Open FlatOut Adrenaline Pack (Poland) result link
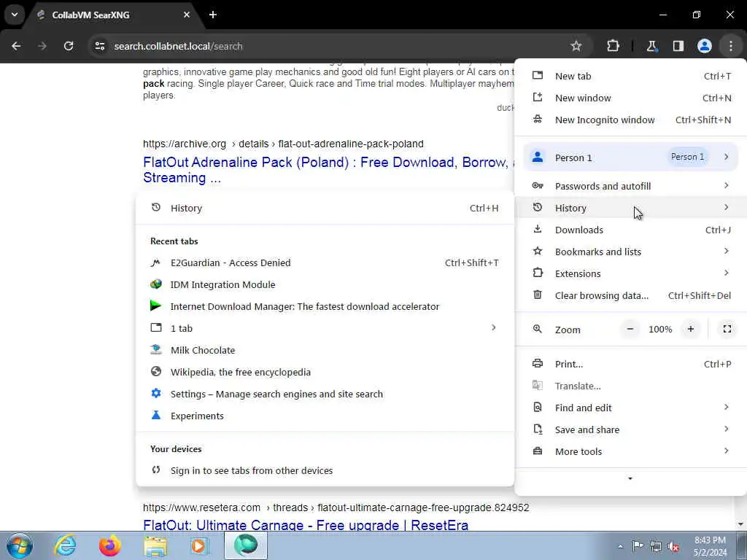747x560 pixels. pyautogui.click(x=328, y=170)
